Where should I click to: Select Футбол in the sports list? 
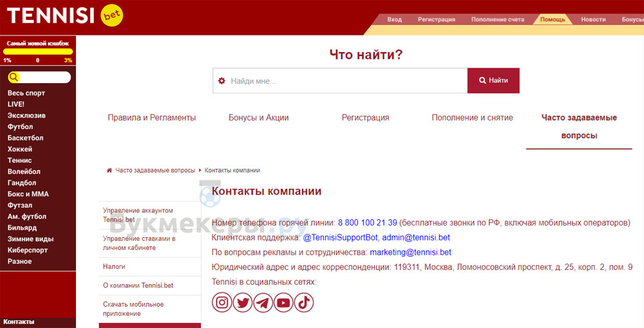click(20, 127)
